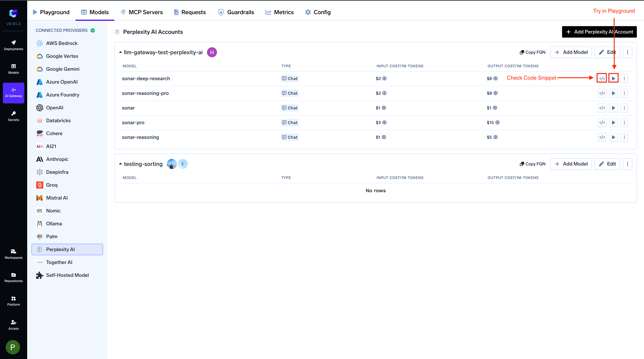Collapse the llm-gateway-test-perplexity-ai account section
This screenshot has height=359, width=644.
(121, 52)
